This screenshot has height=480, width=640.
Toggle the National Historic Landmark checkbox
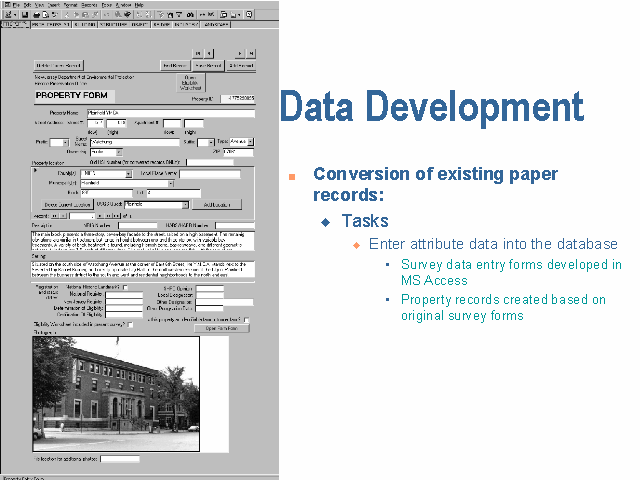click(x=124, y=287)
